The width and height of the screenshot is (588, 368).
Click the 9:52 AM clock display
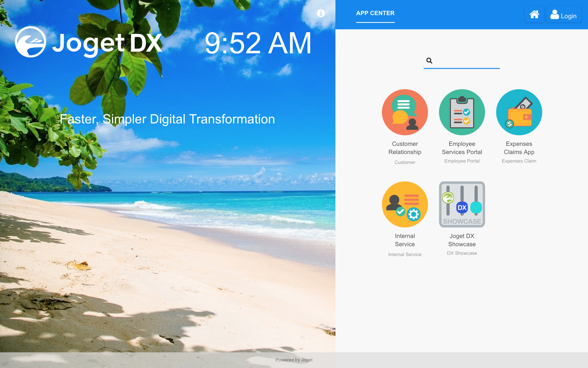pos(258,43)
